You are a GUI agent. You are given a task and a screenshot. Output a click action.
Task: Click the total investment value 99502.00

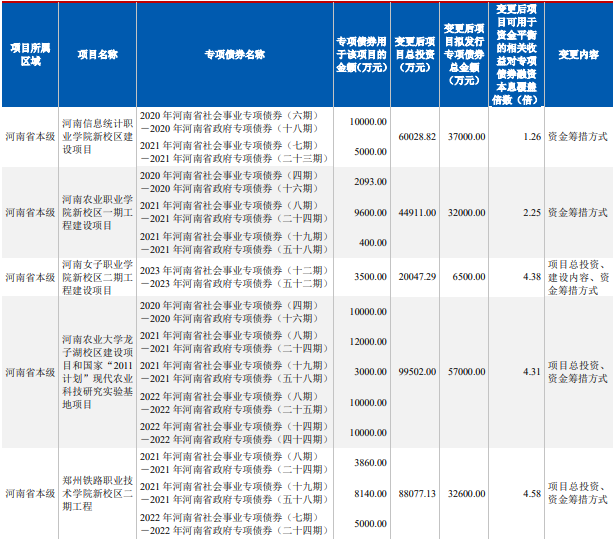pos(416,372)
